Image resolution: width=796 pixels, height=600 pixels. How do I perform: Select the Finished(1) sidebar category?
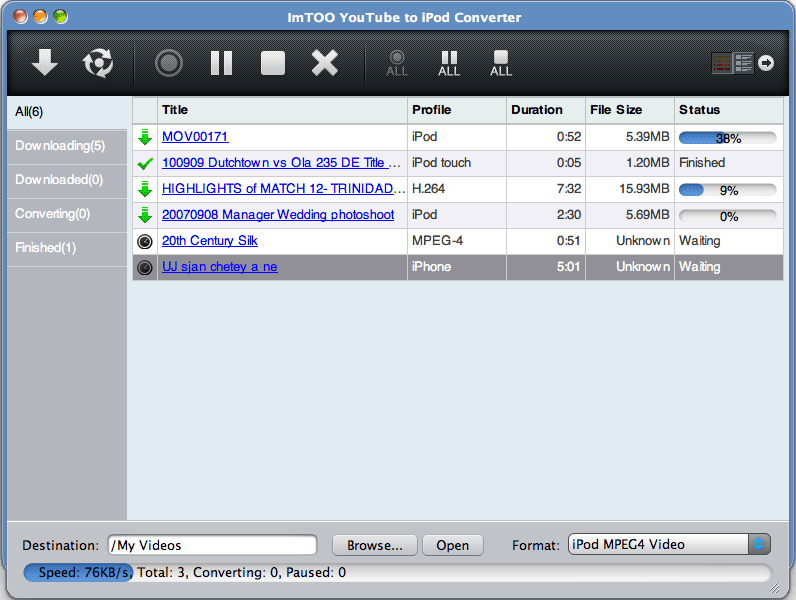[x=67, y=248]
